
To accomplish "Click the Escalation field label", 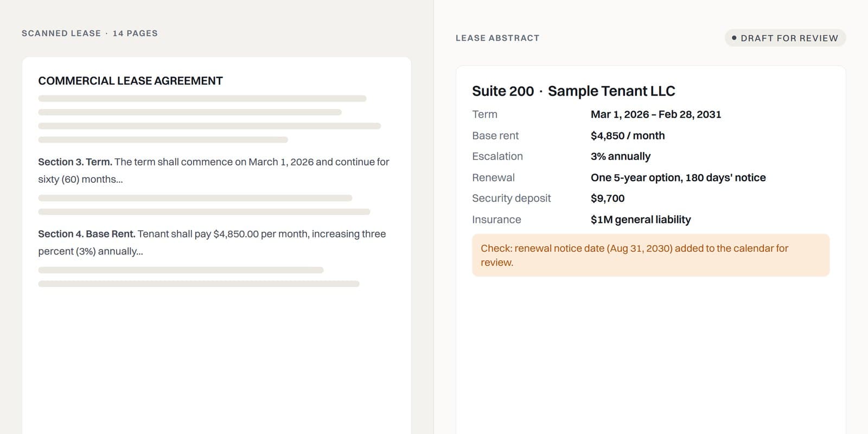I will point(497,156).
